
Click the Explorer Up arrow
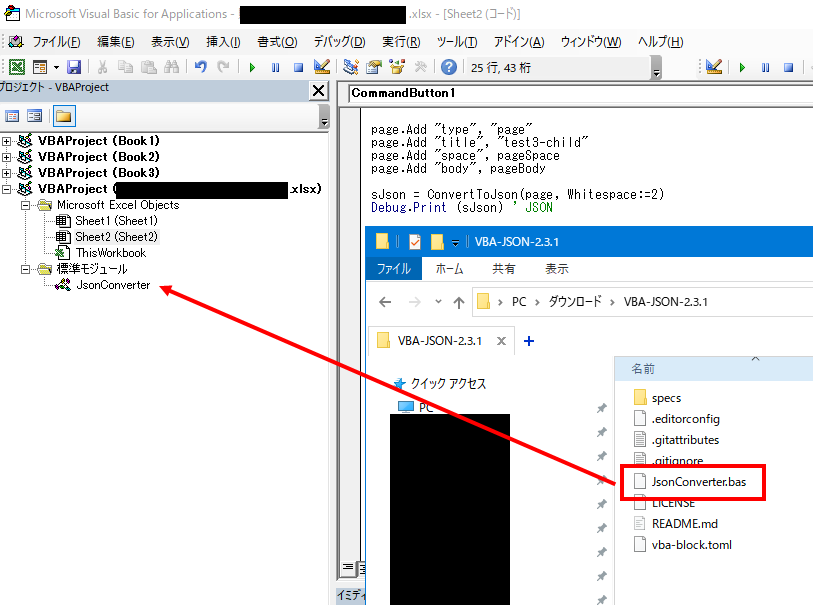pos(459,302)
